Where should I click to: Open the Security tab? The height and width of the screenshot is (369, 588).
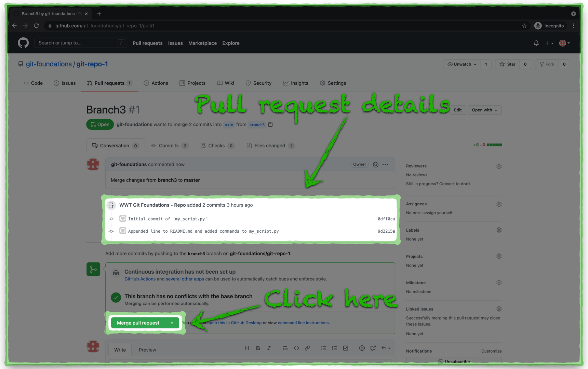point(258,83)
